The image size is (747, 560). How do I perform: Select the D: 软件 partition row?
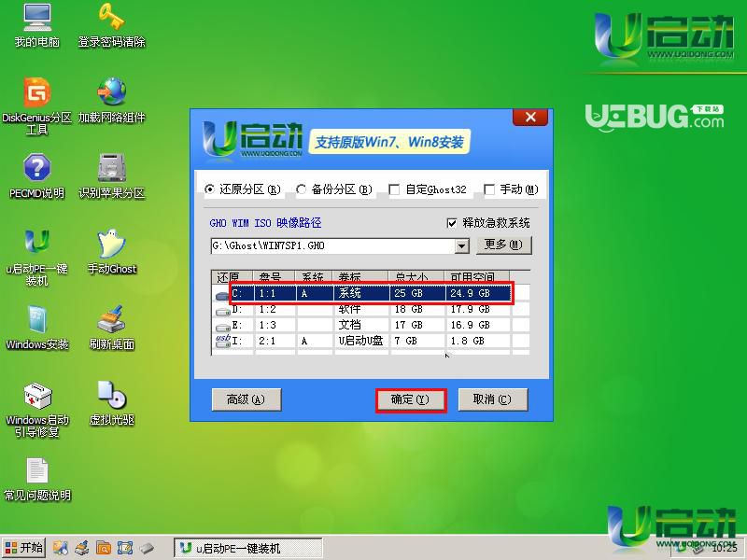[x=370, y=310]
